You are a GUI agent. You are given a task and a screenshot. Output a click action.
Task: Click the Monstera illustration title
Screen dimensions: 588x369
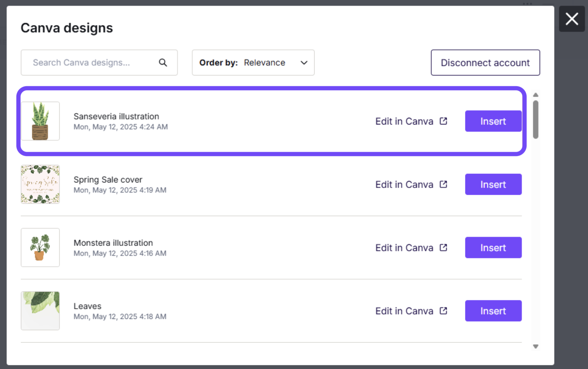(x=113, y=242)
